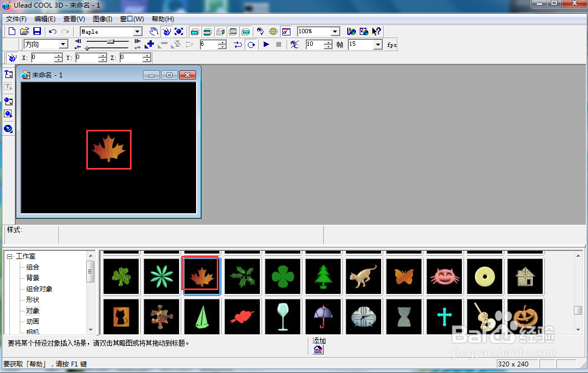Click the front face toolbar icon

click(x=194, y=32)
